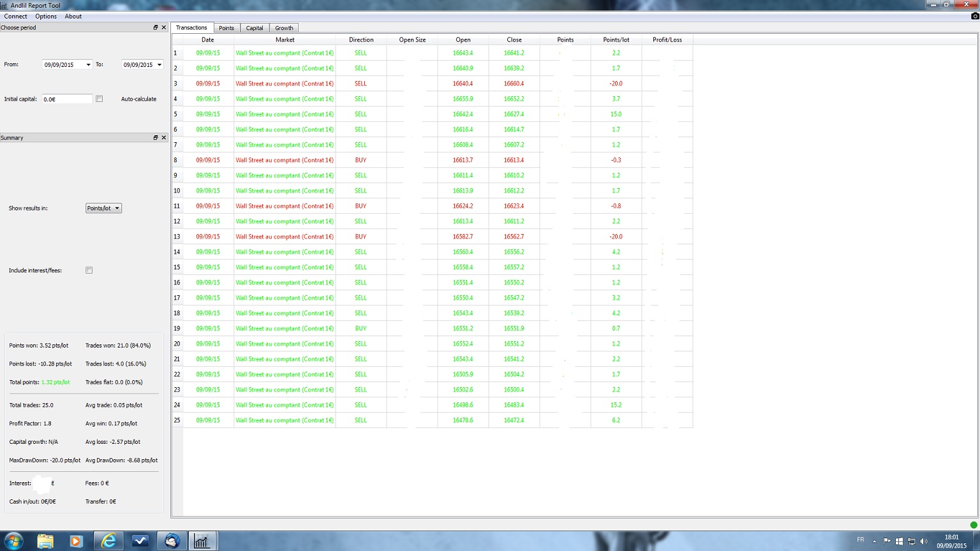The width and height of the screenshot is (980, 551).
Task: Click the 15.2 points/lot value in row 24
Action: (616, 405)
